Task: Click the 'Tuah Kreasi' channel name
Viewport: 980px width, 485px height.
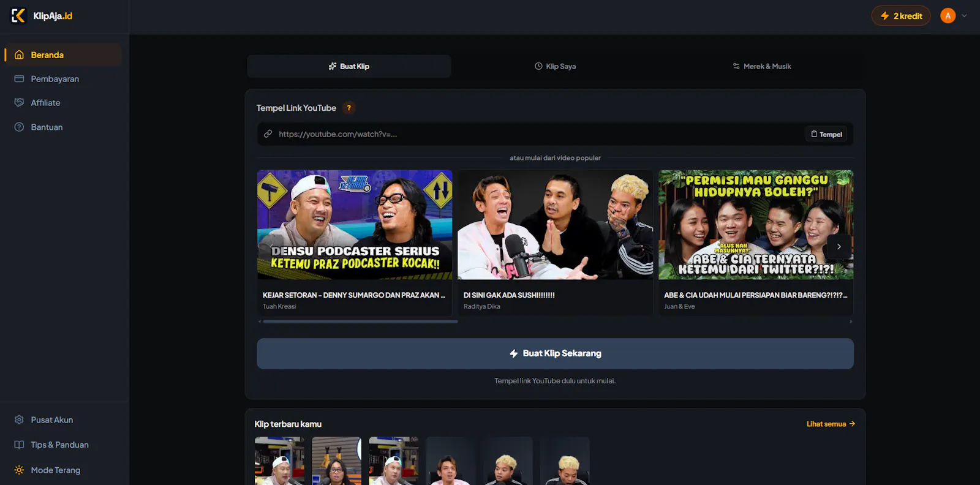Action: tap(279, 306)
